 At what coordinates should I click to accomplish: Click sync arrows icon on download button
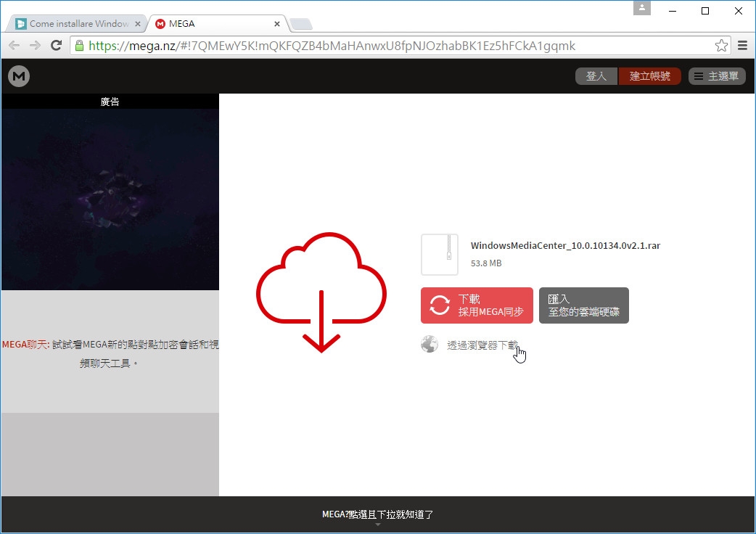click(x=440, y=305)
